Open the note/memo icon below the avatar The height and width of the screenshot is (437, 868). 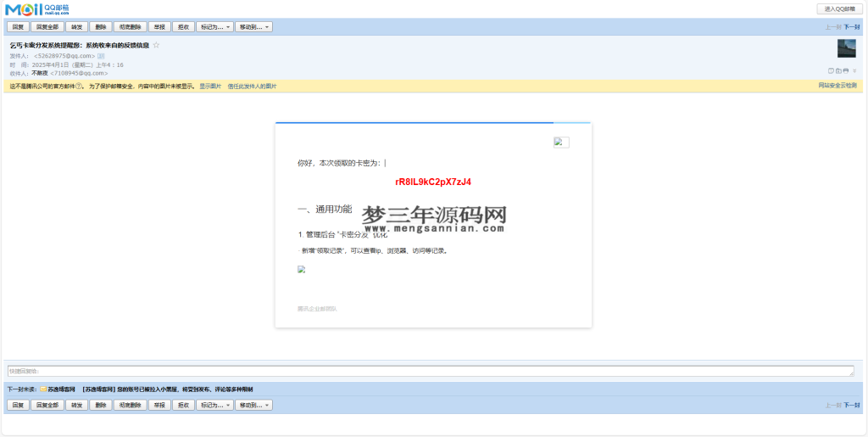pos(831,71)
